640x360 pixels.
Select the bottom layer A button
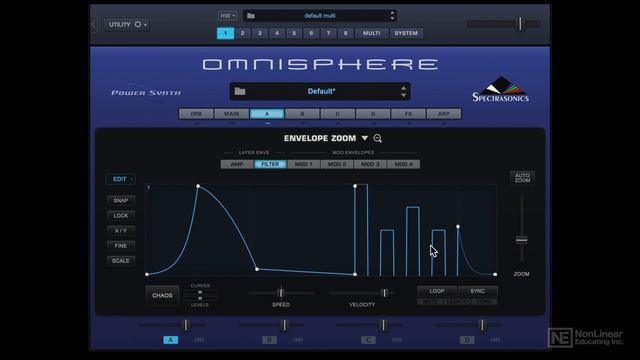click(171, 340)
